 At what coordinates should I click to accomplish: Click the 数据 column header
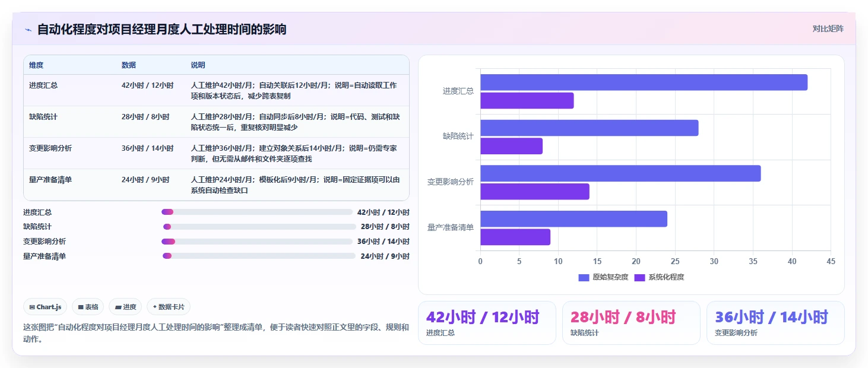(129, 65)
